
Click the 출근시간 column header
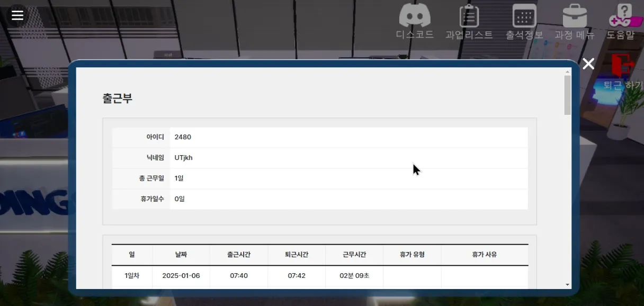click(239, 255)
